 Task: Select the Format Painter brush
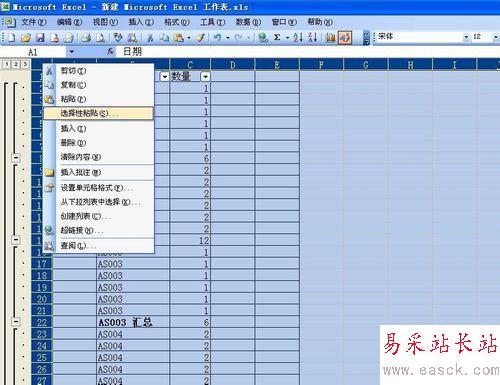click(x=200, y=38)
